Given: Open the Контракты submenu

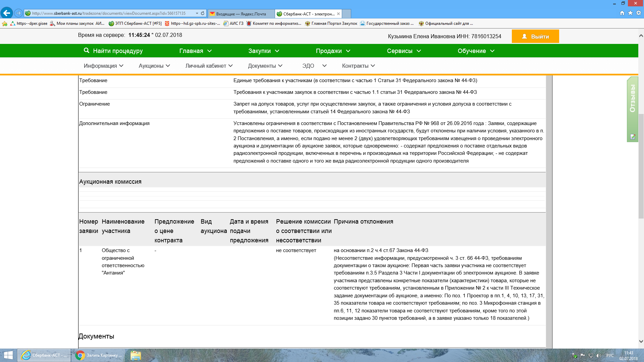Looking at the screenshot, I should tap(359, 66).
